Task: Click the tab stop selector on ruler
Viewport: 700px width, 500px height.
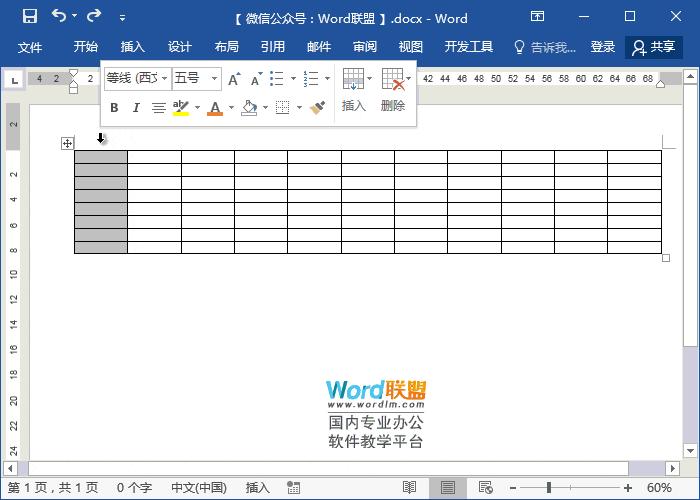Action: pyautogui.click(x=14, y=80)
